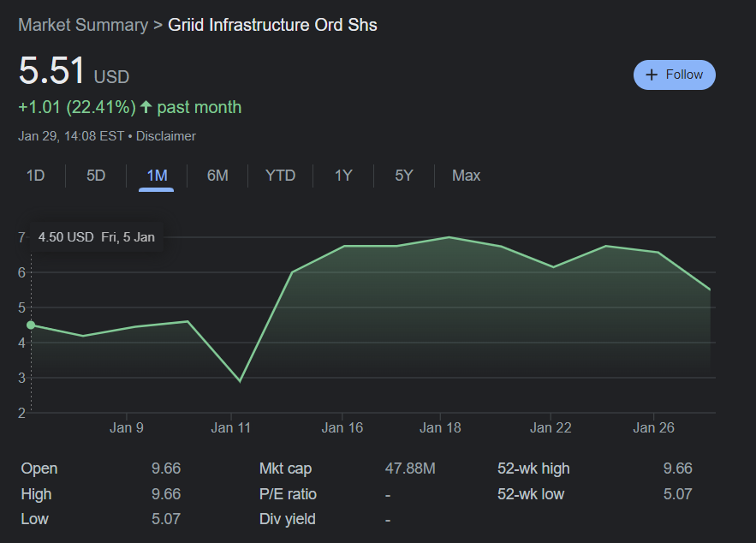Switch to the Max range tab

466,176
